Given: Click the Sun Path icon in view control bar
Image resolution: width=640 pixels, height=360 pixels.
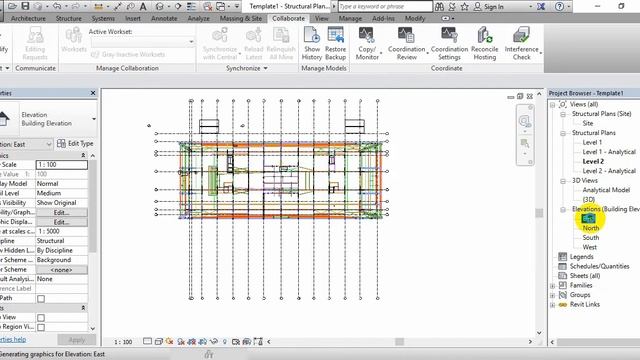Looking at the screenshot, I should [x=169, y=342].
